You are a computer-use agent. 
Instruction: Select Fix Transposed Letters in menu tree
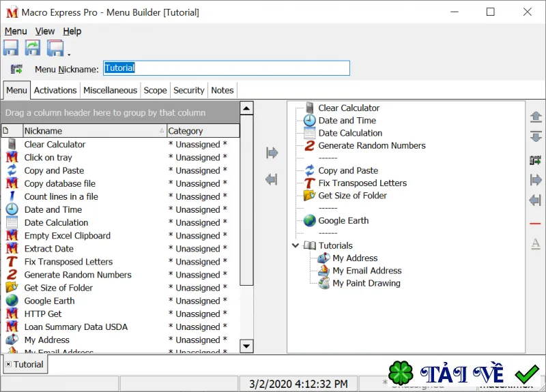362,183
